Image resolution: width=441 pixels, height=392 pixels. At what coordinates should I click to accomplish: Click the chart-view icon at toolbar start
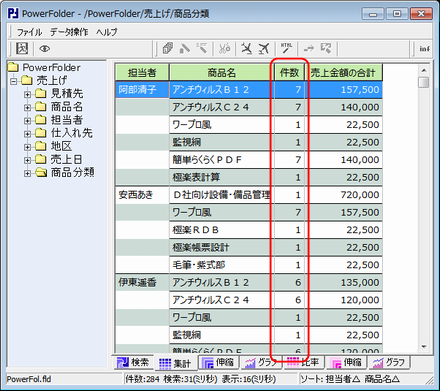click(x=22, y=49)
